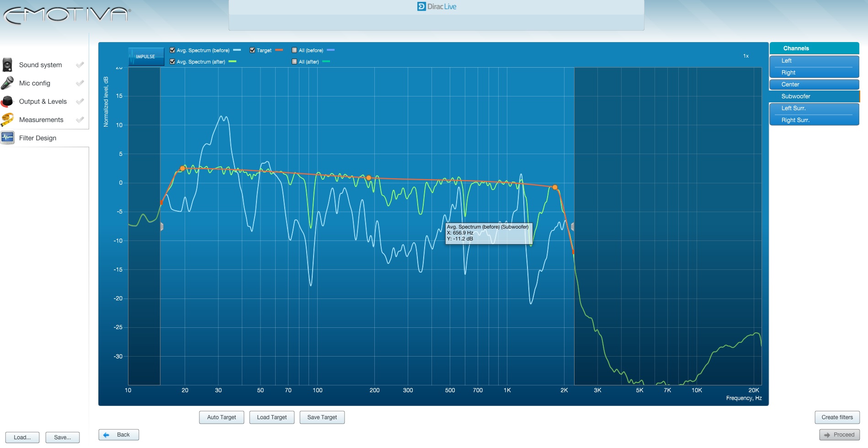868x448 pixels.
Task: Select the Center channel
Action: point(814,85)
